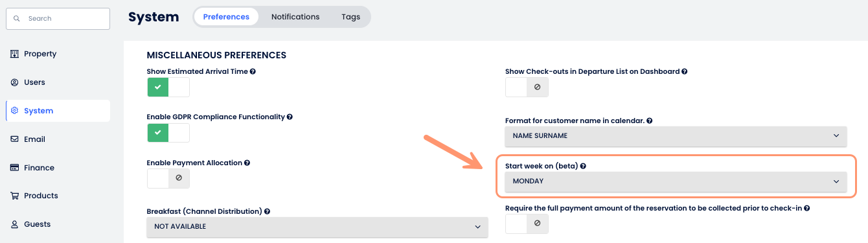Viewport: 868px width, 243px height.
Task: Click the Property building icon in sidebar
Action: click(14, 54)
